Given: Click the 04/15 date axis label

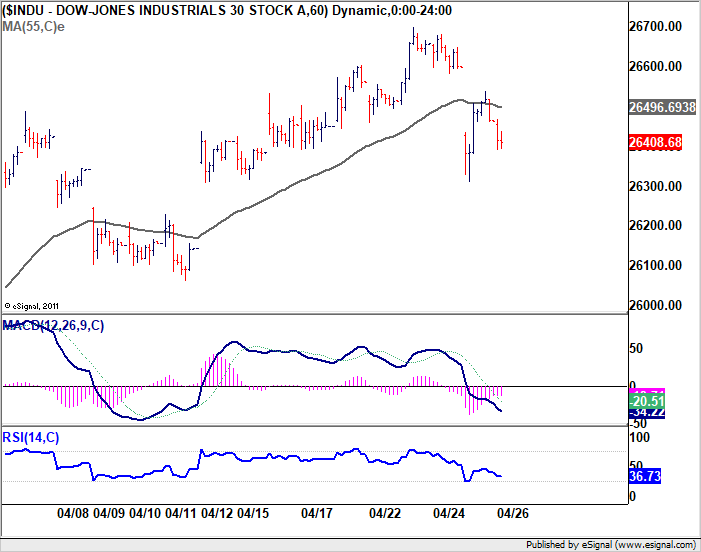Looking at the screenshot, I should [253, 513].
